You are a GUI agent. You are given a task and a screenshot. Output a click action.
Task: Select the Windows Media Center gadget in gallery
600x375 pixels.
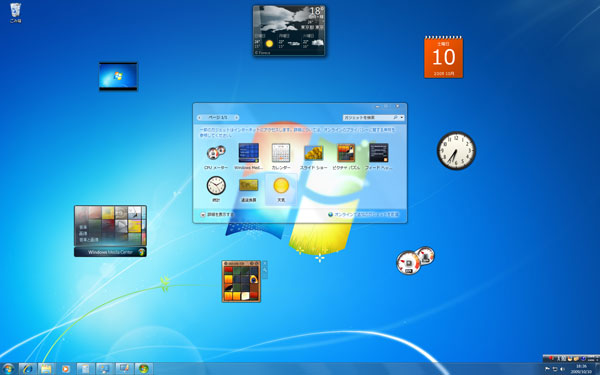coord(248,157)
